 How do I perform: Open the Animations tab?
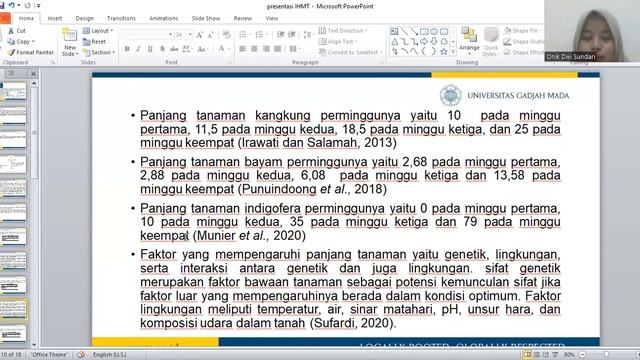tap(163, 18)
